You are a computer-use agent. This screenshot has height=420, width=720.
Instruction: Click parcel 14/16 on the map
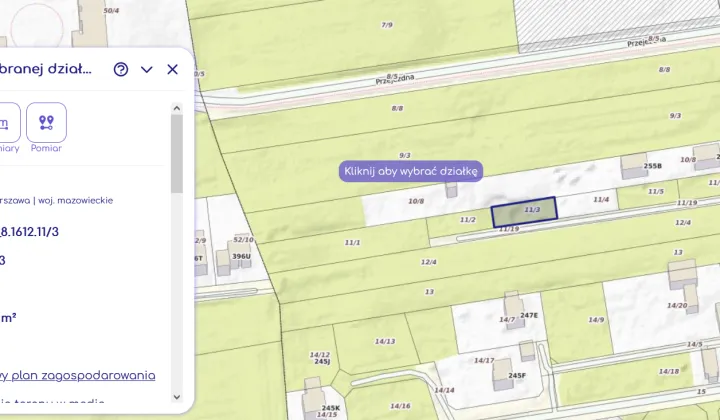(400, 406)
